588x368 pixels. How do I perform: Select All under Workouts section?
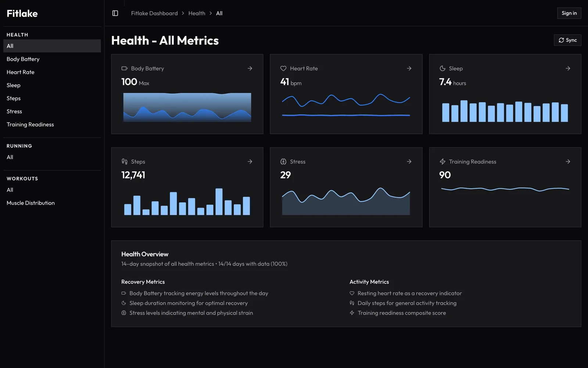click(52, 190)
